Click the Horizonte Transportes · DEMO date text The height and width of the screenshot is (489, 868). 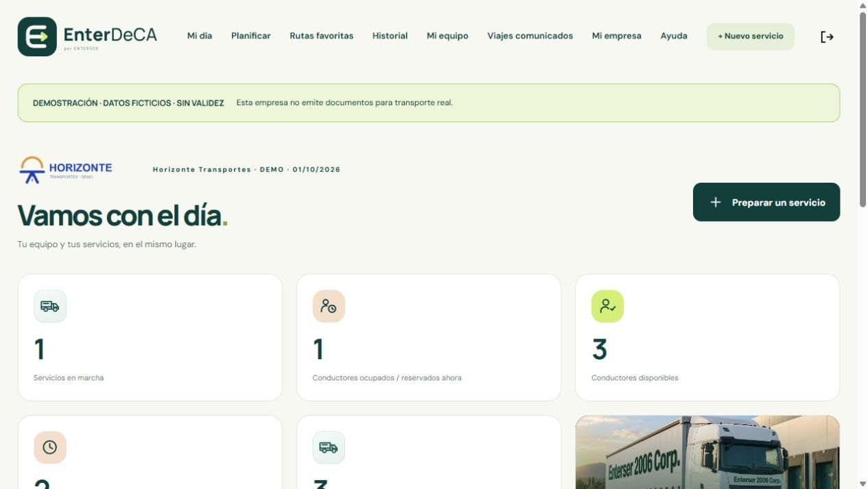(x=246, y=170)
